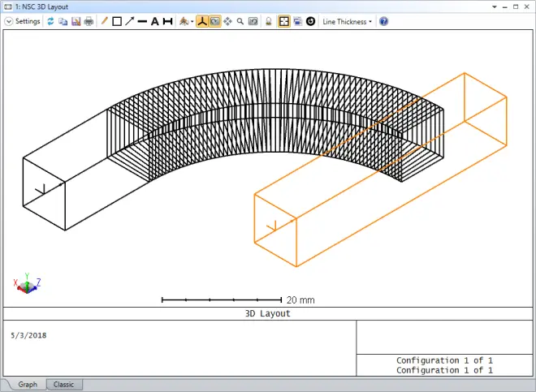This screenshot has height=392, width=536.
Task: Select the draw arrow tool
Action: (x=130, y=22)
